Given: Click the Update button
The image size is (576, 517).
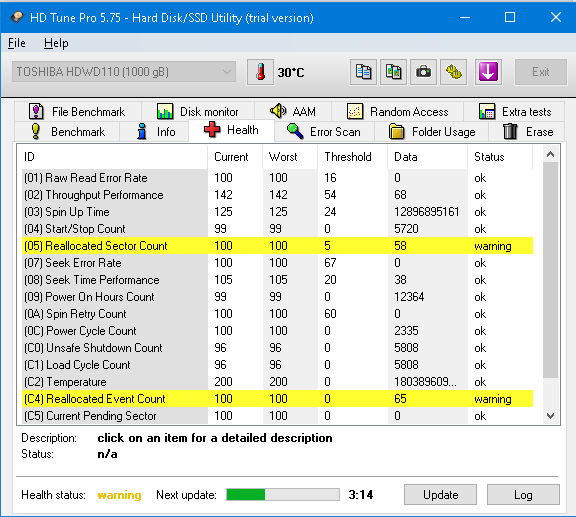Looking at the screenshot, I should 440,495.
